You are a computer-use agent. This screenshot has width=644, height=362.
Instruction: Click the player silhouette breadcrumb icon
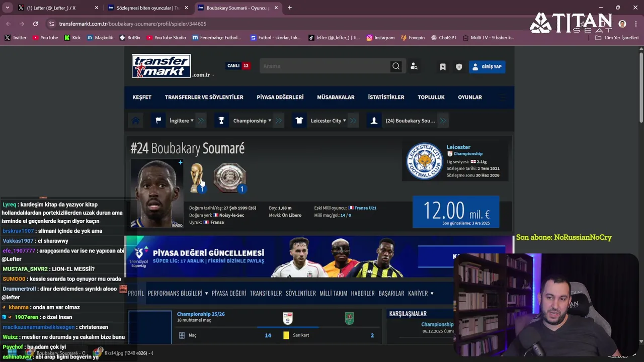tap(374, 121)
